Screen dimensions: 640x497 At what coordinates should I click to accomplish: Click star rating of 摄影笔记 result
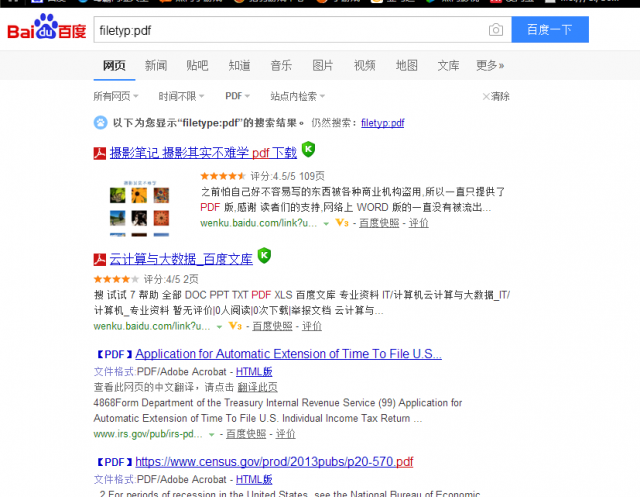pos(223,176)
